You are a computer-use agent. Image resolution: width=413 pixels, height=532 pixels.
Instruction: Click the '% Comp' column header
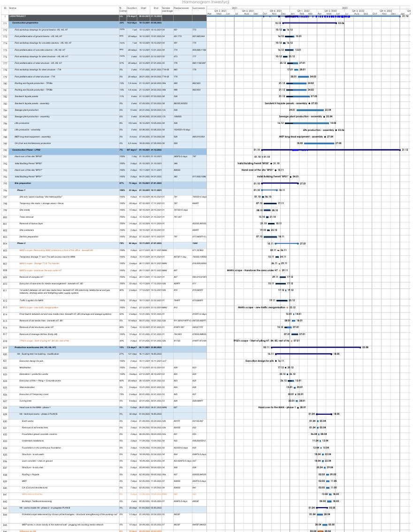[x=122, y=9]
